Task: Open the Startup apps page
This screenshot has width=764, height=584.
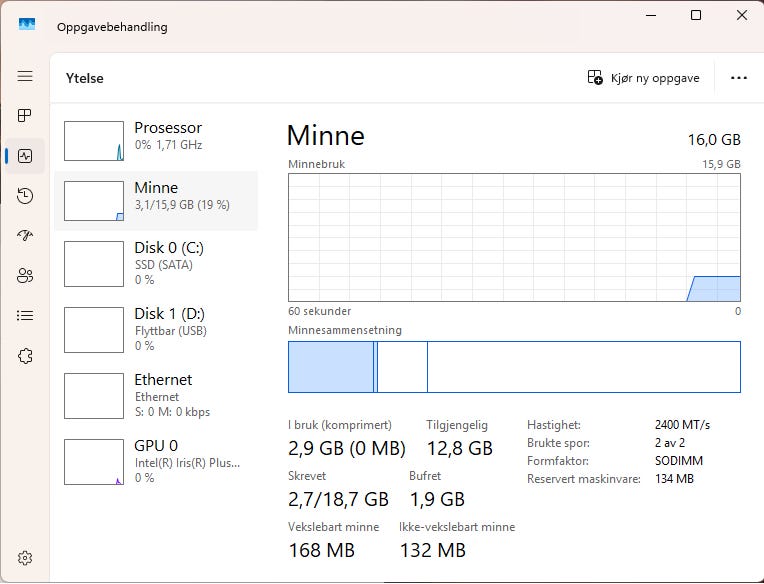Action: tap(25, 236)
